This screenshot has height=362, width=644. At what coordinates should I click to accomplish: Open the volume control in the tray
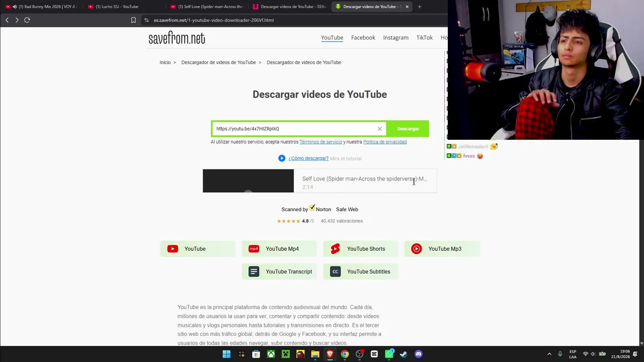click(x=593, y=354)
